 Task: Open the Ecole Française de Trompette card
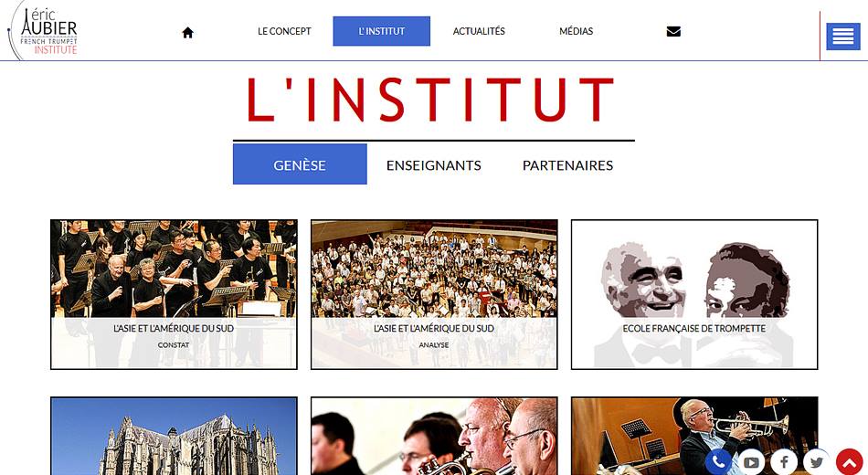pyautogui.click(x=694, y=294)
